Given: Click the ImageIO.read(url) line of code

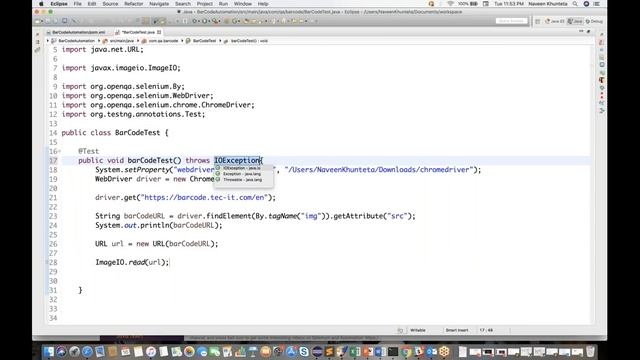Looking at the screenshot, I should 132,262.
